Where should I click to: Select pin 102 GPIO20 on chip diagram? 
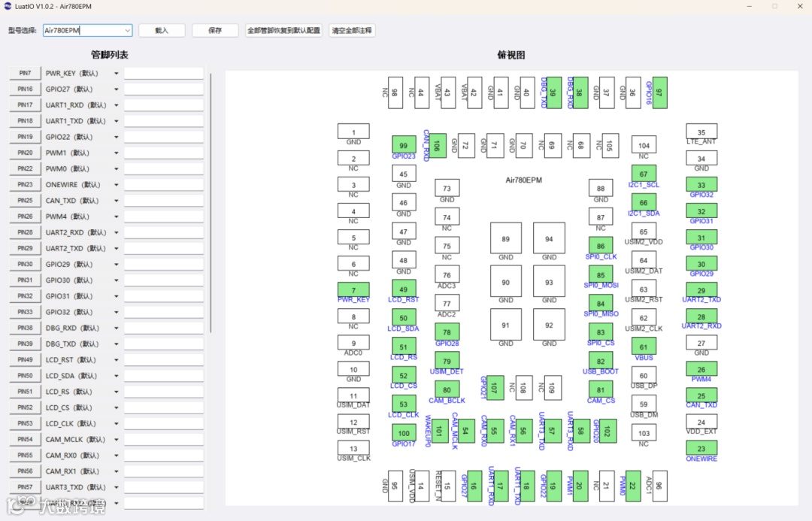click(608, 431)
